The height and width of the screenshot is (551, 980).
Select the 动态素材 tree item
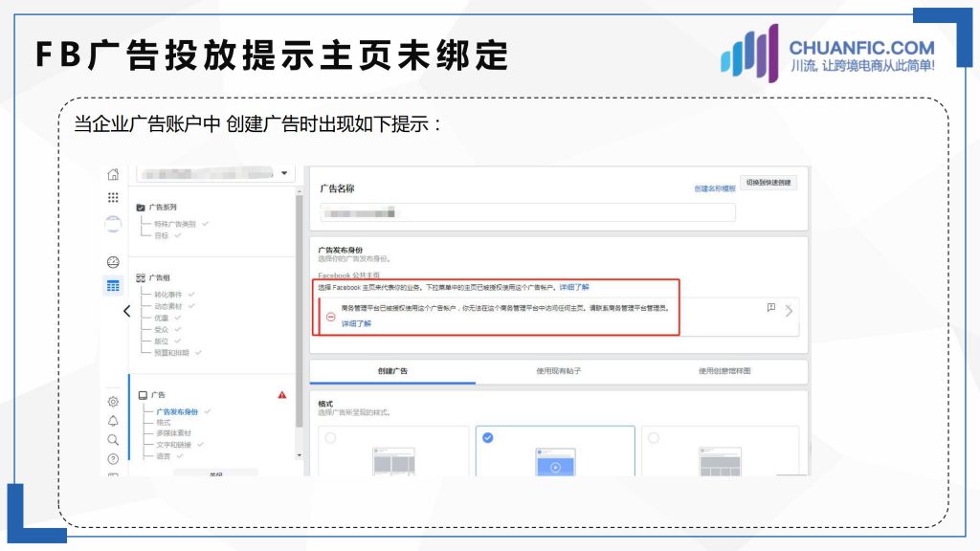pos(168,306)
